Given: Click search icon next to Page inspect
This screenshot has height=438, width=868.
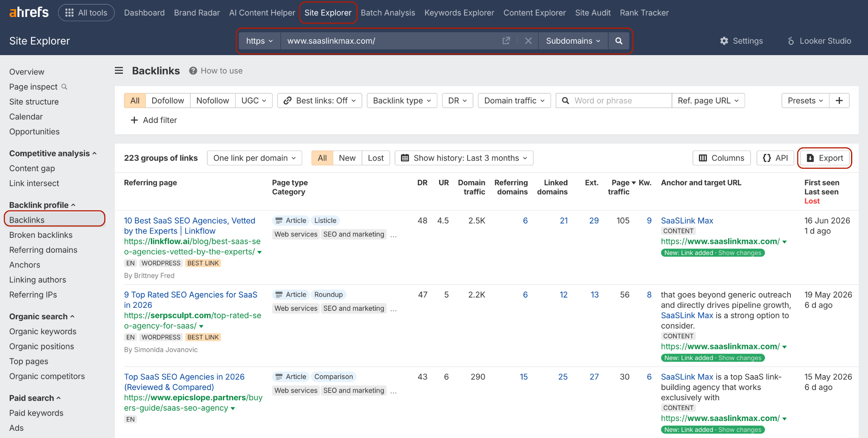Looking at the screenshot, I should (x=64, y=86).
